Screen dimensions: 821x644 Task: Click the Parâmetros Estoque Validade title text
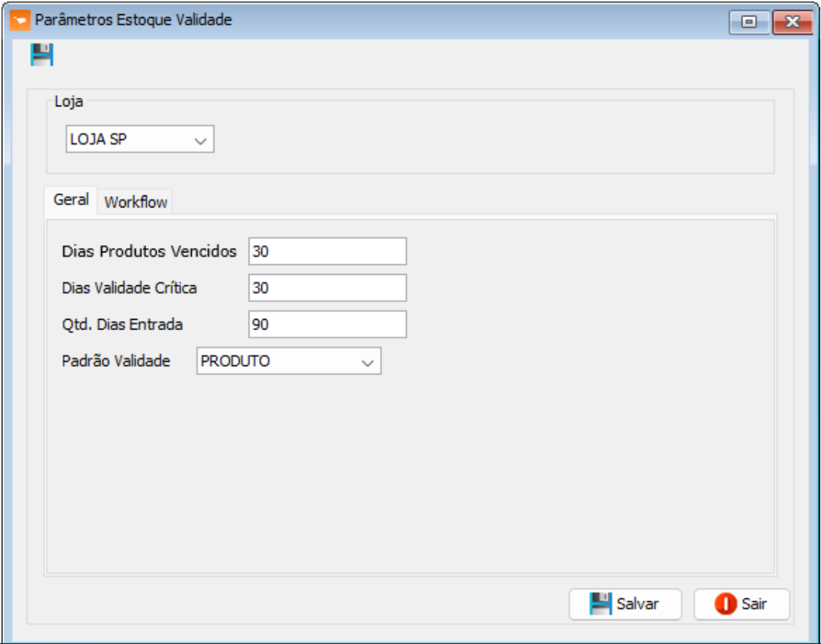pyautogui.click(x=133, y=20)
